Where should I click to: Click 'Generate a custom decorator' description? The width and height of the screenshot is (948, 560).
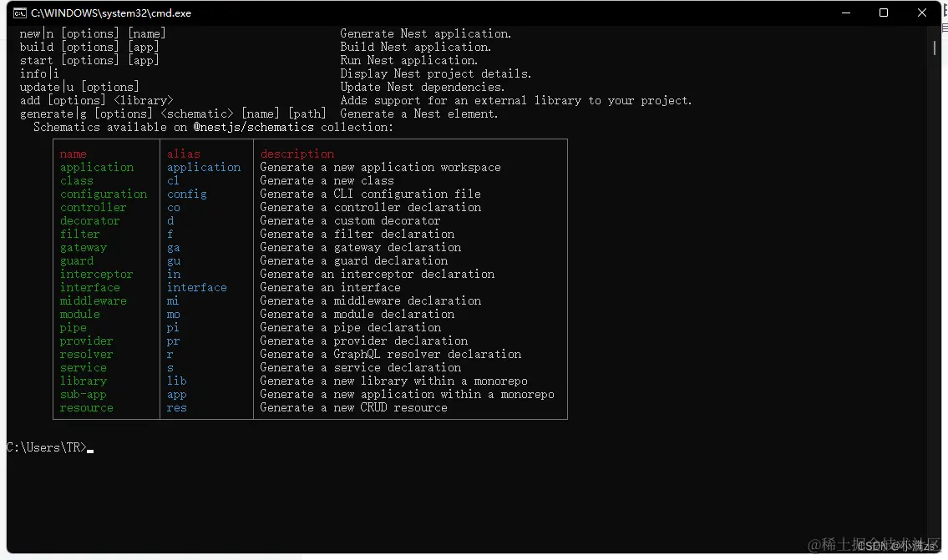tap(350, 220)
